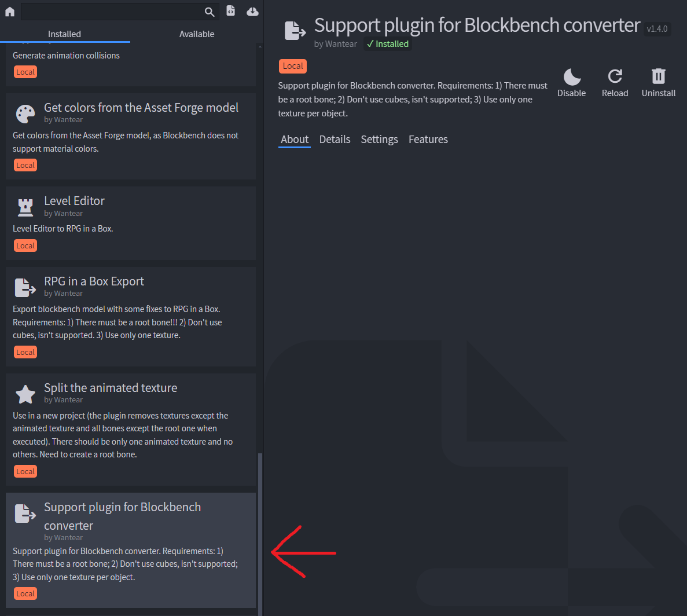Click the export icon of Support plugin list entry
Viewport: 687px width, 616px height.
click(25, 514)
